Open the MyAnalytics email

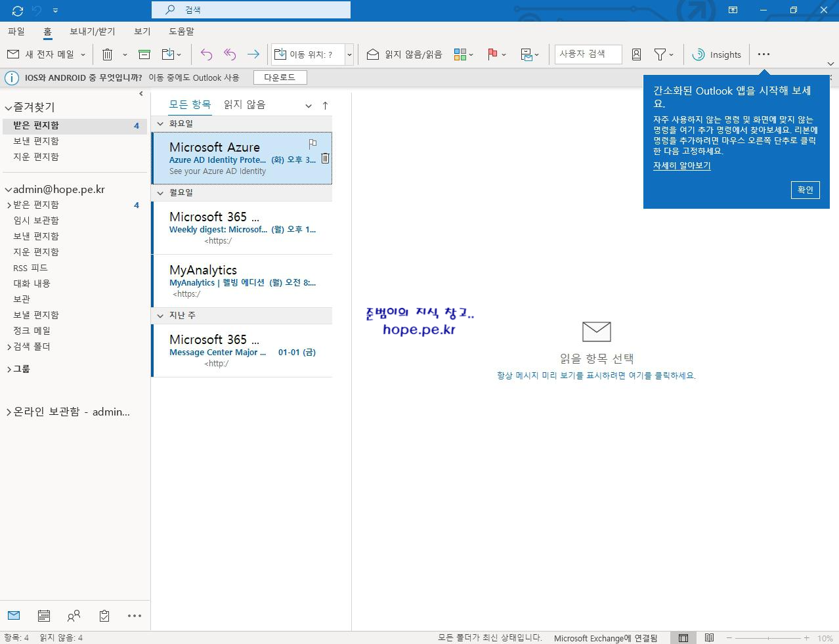tap(242, 281)
